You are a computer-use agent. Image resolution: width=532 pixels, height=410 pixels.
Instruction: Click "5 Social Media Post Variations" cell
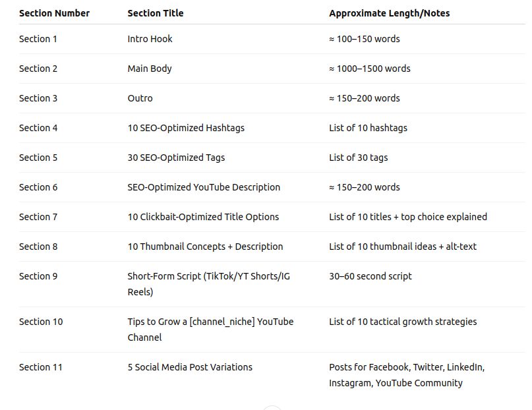[x=190, y=367]
